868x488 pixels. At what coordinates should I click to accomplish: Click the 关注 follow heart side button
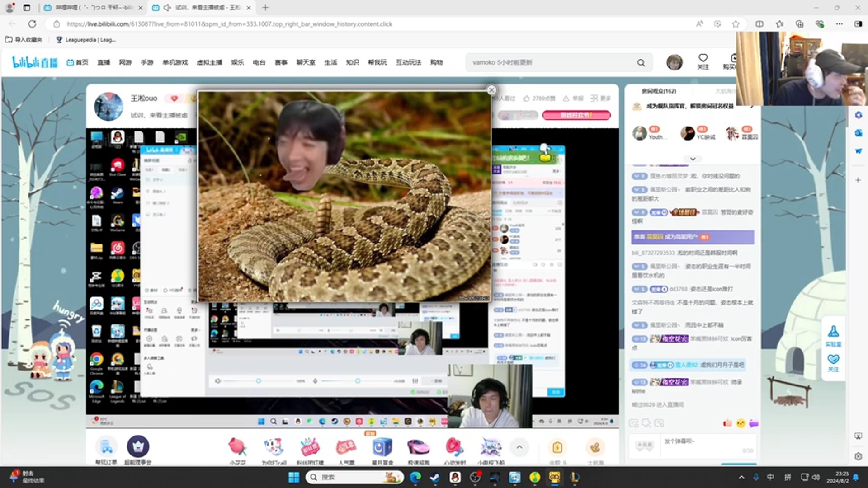pos(833,363)
